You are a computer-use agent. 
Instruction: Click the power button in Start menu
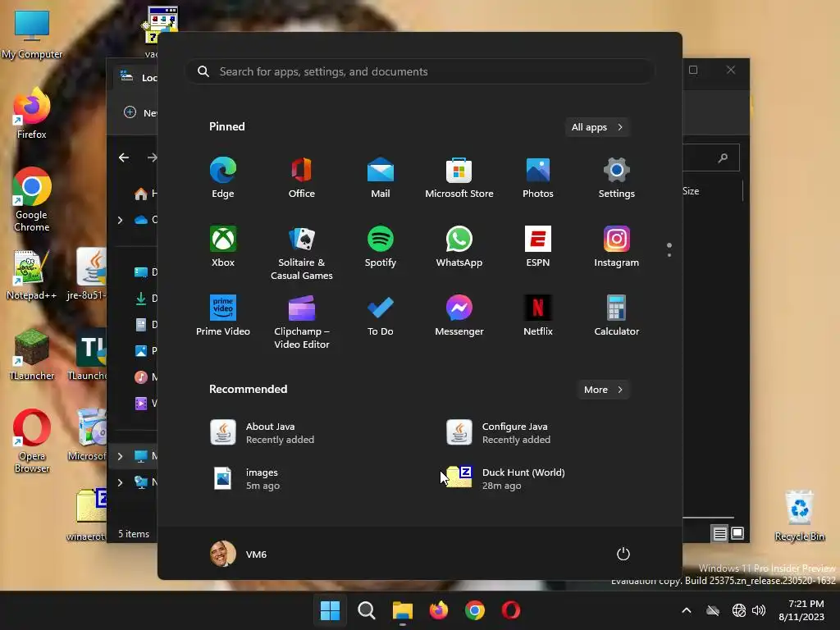point(623,554)
